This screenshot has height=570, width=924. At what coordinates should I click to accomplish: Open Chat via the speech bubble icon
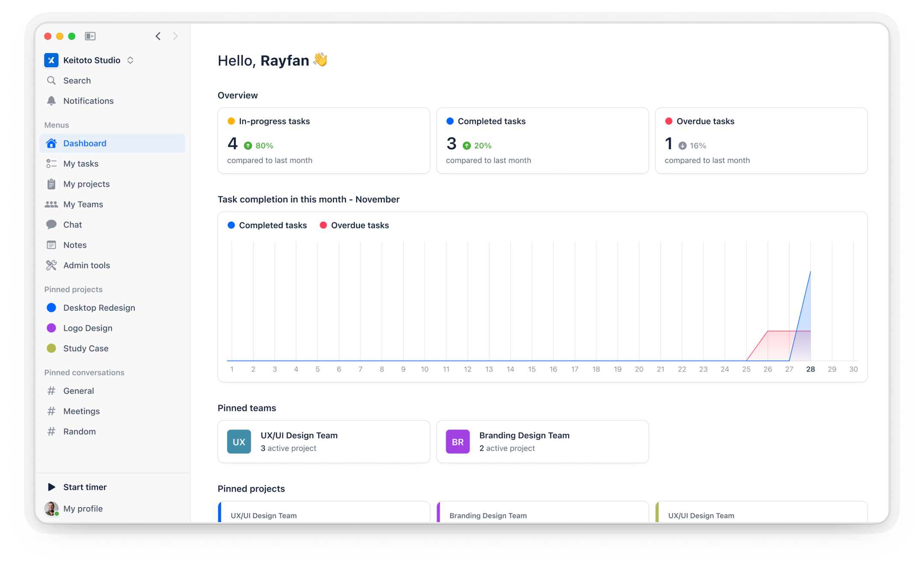(x=51, y=225)
